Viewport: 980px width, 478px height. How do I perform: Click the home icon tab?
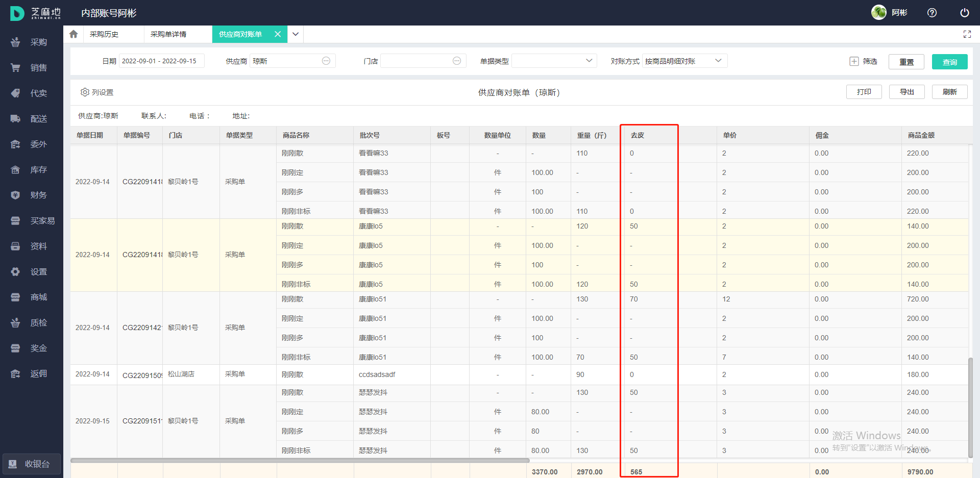point(73,34)
